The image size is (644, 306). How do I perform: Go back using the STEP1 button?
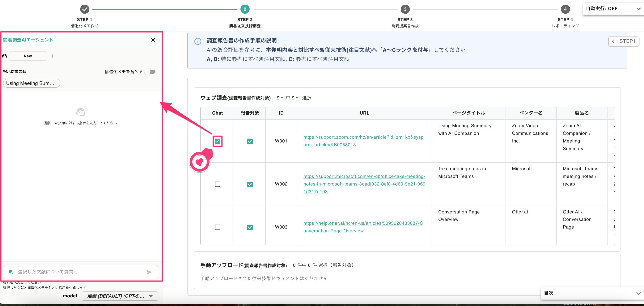(x=624, y=41)
